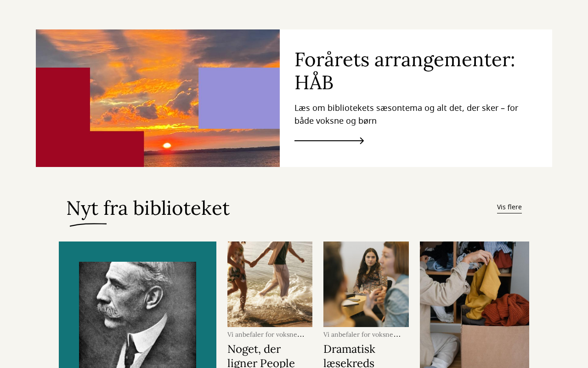Click the setting sun in banner photo
This screenshot has height=368, width=588.
point(167,146)
